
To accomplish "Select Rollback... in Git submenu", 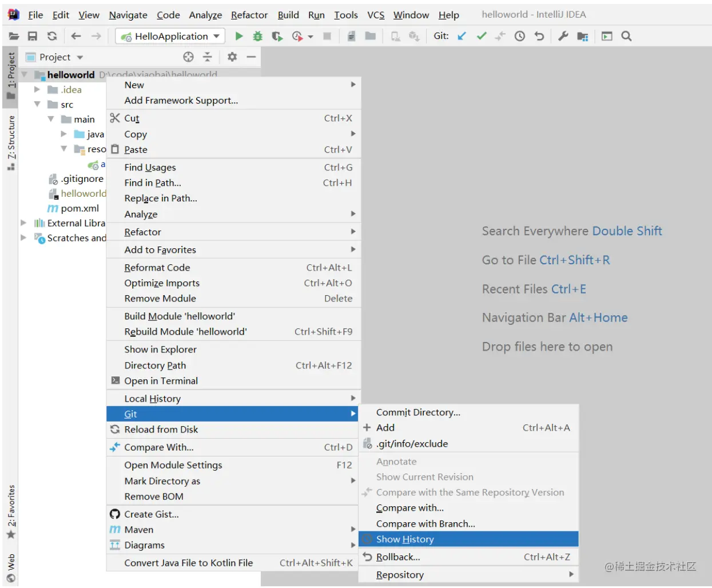I will pos(468,557).
